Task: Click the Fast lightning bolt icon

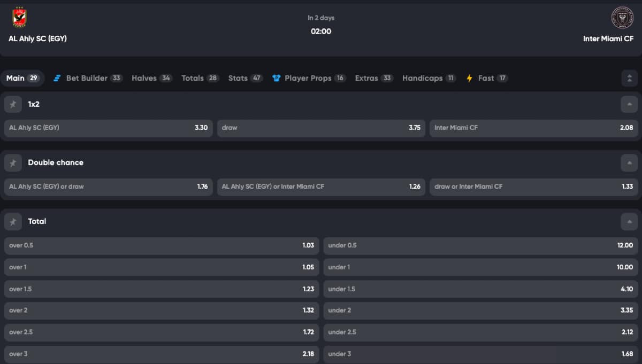Action: [x=470, y=78]
